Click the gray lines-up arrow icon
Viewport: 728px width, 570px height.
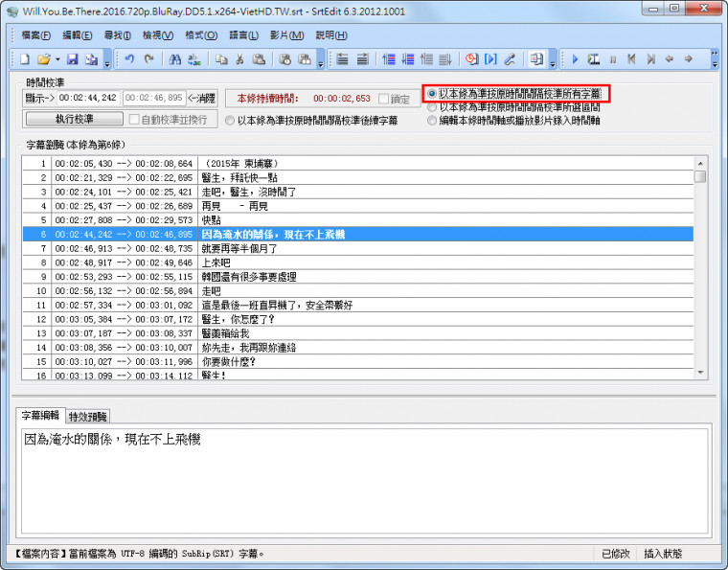coord(426,59)
